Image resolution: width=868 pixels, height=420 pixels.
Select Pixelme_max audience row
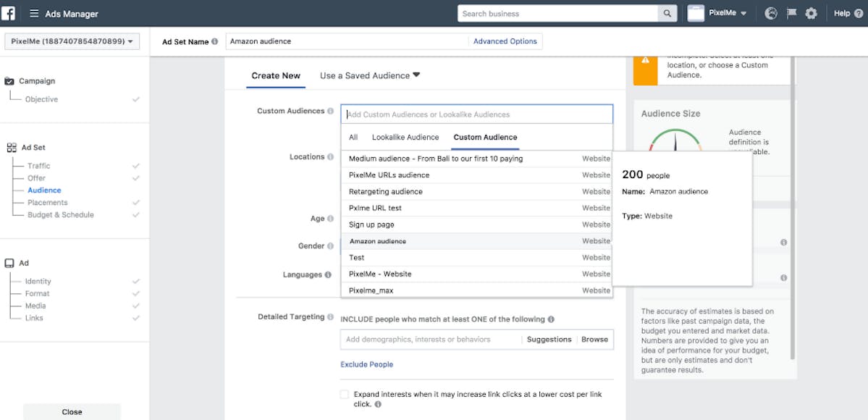pos(476,290)
